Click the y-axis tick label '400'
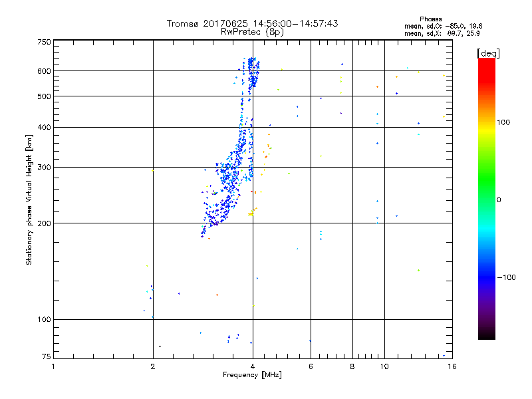 pos(44,128)
